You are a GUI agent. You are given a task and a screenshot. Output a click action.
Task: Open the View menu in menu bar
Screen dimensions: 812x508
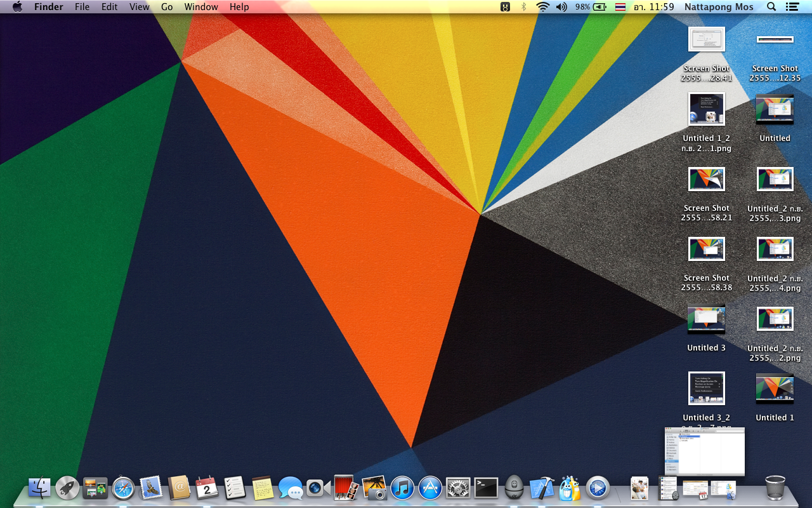click(x=139, y=7)
